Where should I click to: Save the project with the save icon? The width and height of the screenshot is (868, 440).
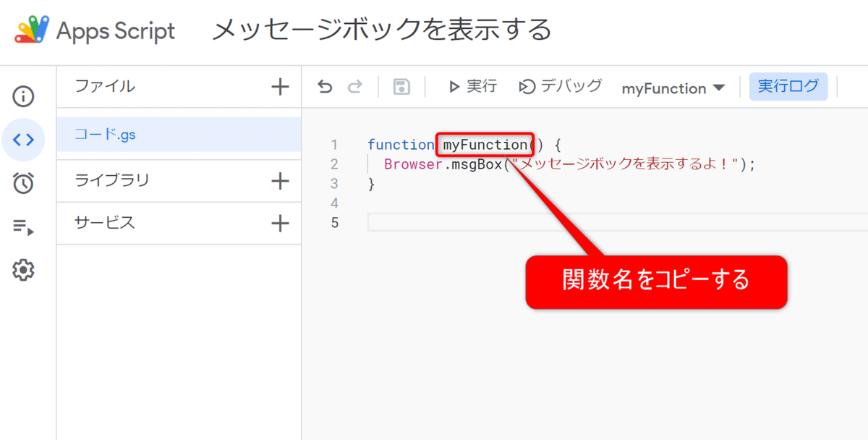(x=401, y=86)
